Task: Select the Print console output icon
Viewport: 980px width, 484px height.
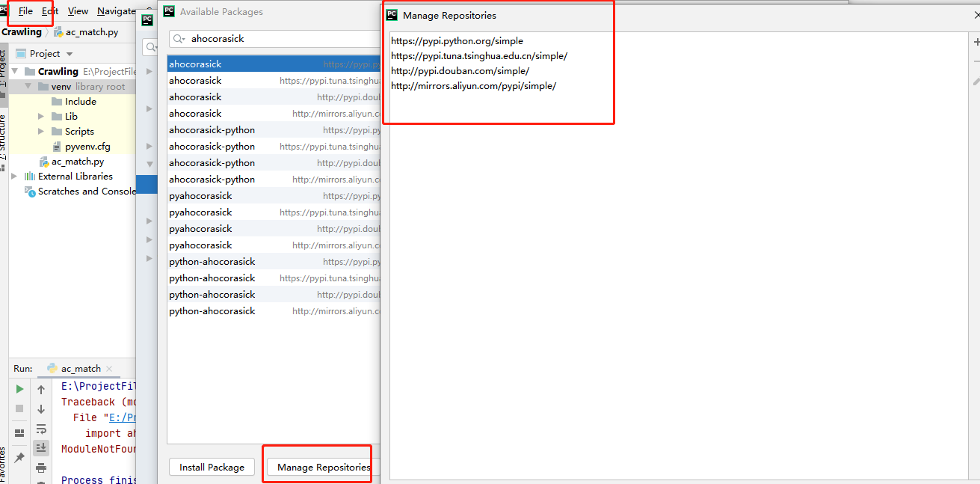Action: [41, 468]
